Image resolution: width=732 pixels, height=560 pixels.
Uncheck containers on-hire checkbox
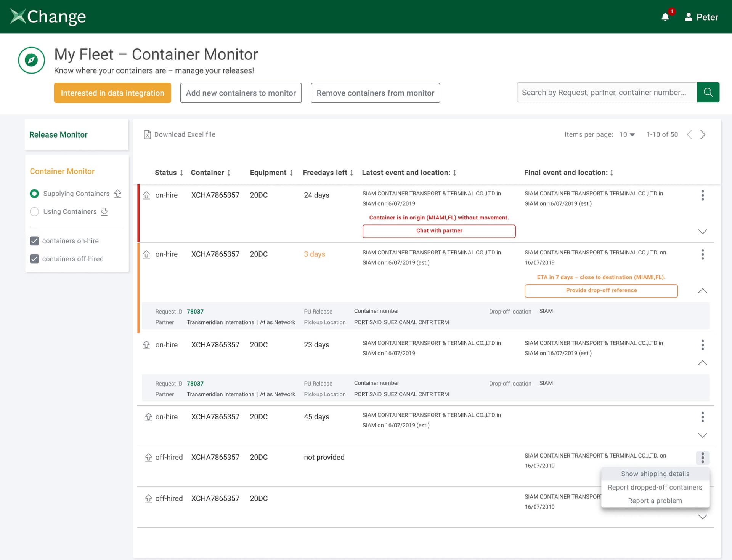(x=34, y=241)
